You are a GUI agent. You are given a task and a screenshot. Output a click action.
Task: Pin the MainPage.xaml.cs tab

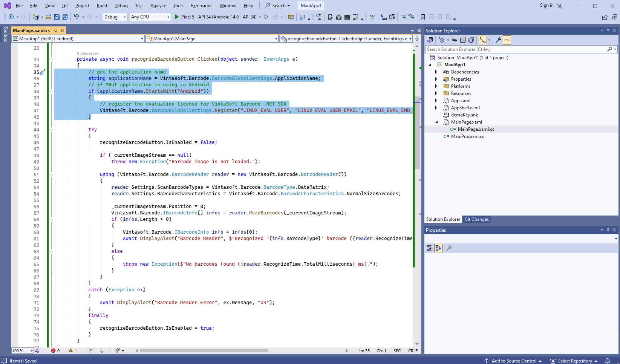(55, 31)
